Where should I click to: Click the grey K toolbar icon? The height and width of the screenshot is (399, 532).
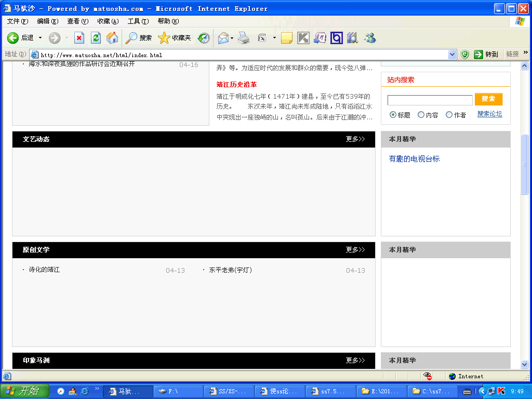point(303,38)
